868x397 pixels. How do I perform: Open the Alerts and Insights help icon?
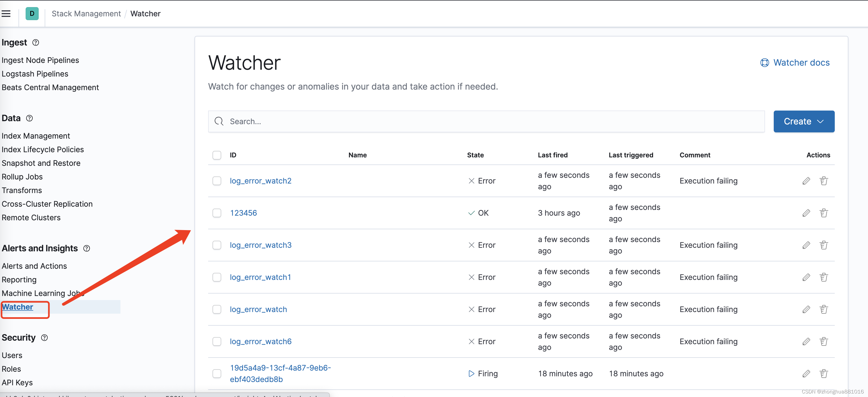(87, 249)
